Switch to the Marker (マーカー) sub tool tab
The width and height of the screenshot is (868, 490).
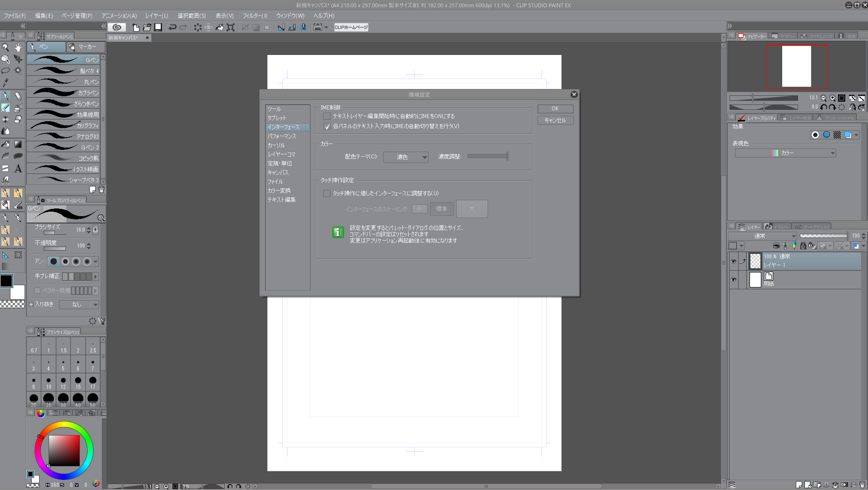[x=86, y=47]
